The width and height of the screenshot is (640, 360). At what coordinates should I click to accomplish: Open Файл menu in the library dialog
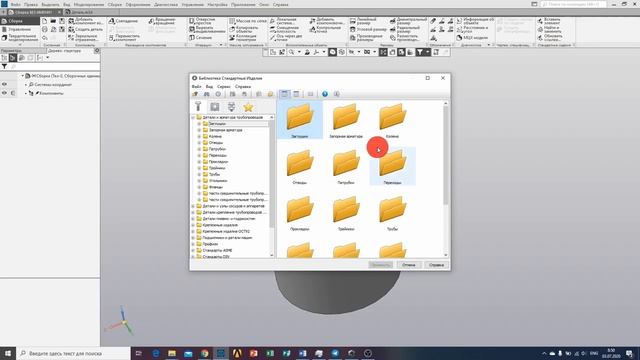coord(196,87)
